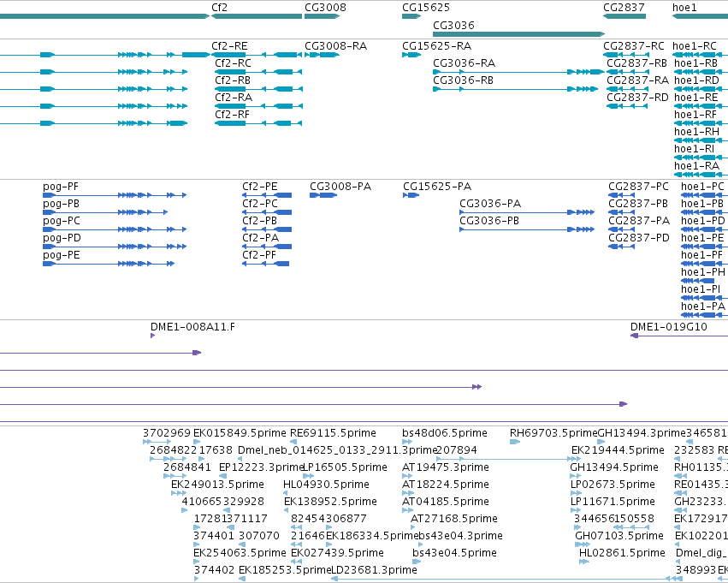This screenshot has height=583, width=728.
Task: Click the CG15625 gene label
Action: click(x=426, y=8)
